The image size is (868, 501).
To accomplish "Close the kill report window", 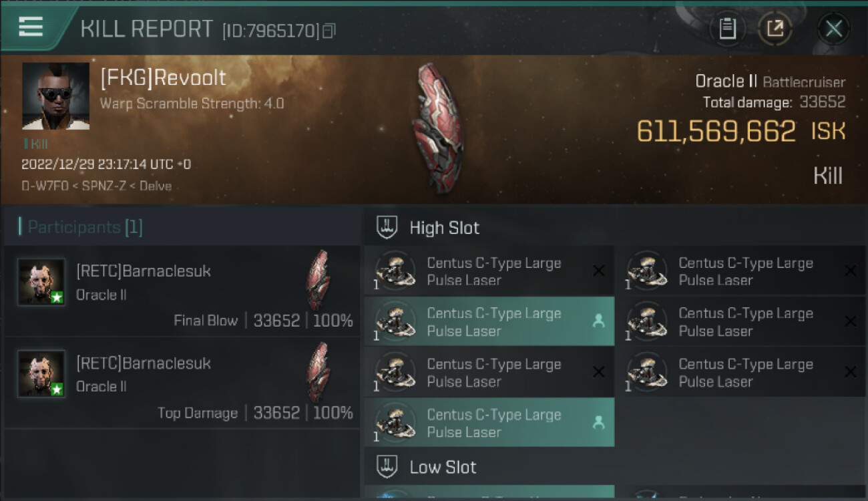I will coord(833,29).
